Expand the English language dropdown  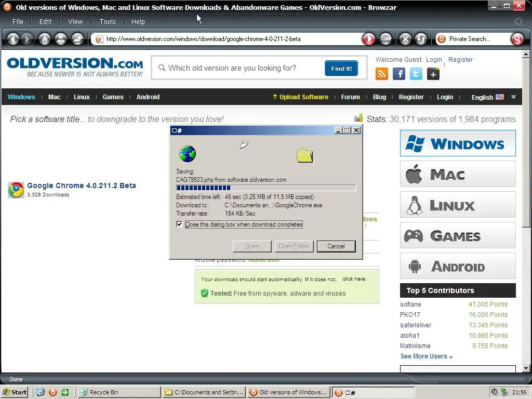point(513,97)
